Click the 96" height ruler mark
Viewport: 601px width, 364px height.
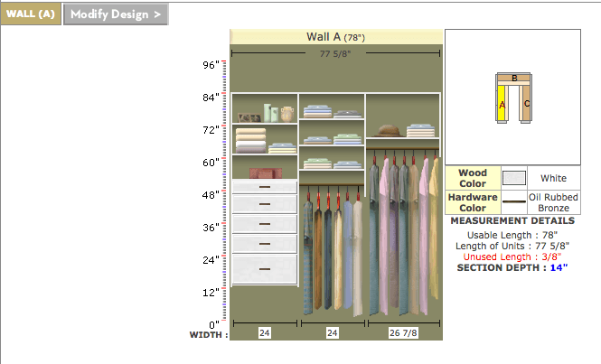211,65
